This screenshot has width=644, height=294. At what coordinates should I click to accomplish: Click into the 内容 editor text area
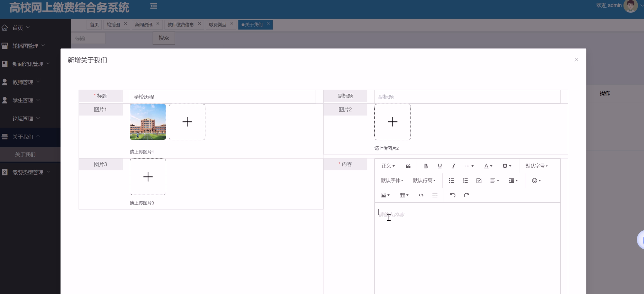(467, 248)
